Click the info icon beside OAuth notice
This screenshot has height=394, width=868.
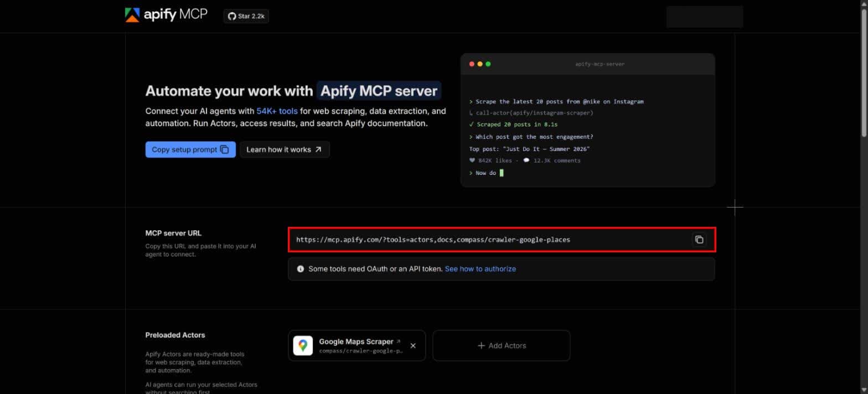[301, 269]
